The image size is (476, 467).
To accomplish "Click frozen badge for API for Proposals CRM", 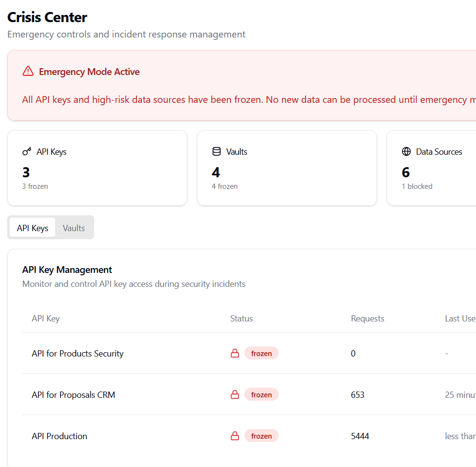I will (261, 394).
